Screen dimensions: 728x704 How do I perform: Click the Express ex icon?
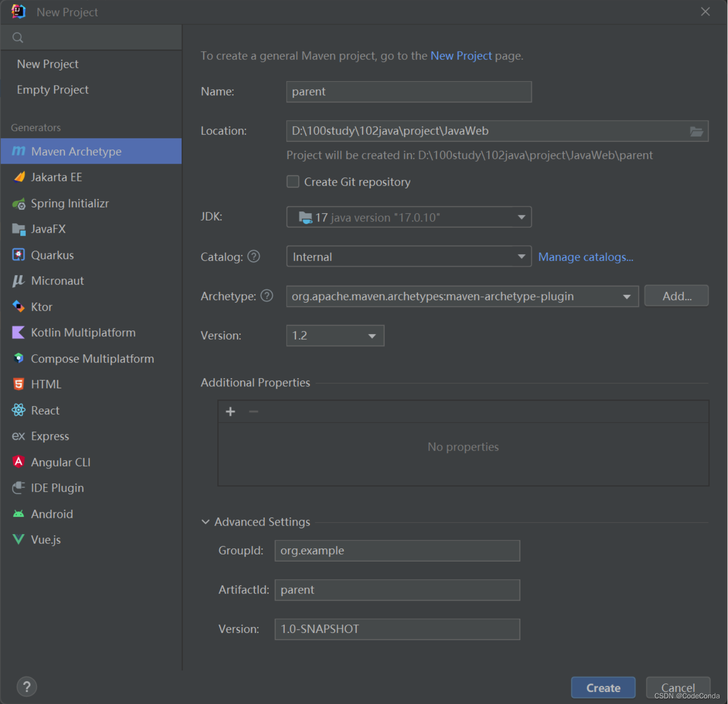19,436
